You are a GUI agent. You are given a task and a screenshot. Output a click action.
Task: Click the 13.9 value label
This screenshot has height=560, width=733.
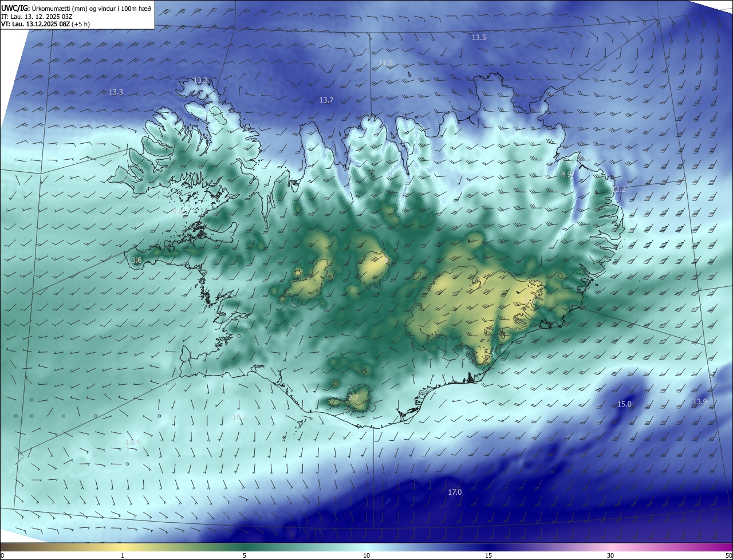coord(700,402)
